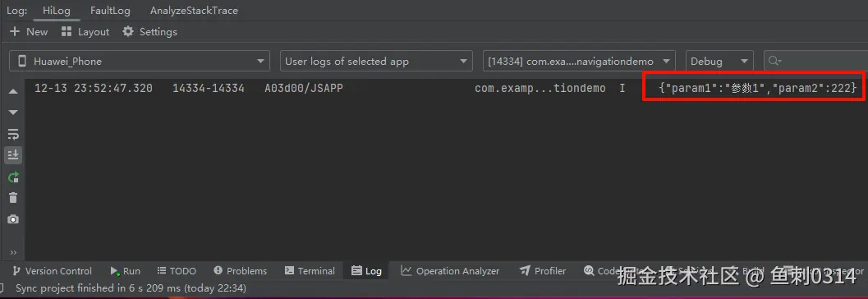Click the gear icon beside Settings
The height and width of the screenshot is (299, 868).
pyautogui.click(x=128, y=31)
